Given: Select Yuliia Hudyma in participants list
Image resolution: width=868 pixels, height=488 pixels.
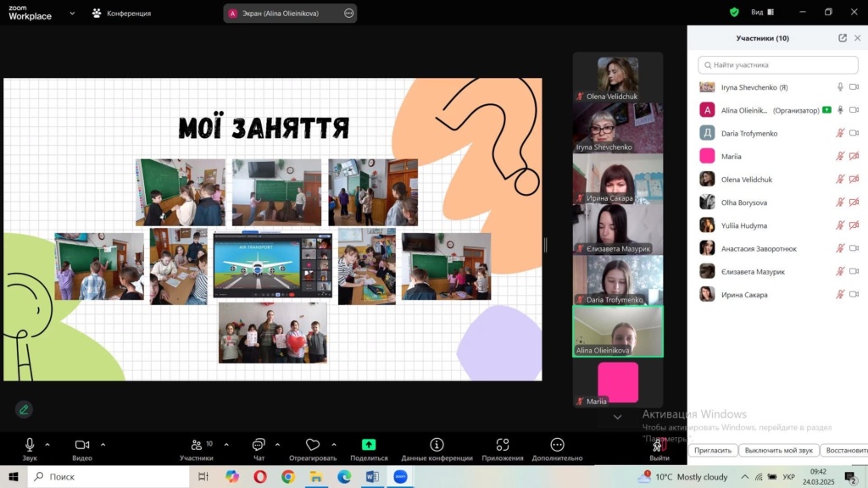Looking at the screenshot, I should coord(778,225).
